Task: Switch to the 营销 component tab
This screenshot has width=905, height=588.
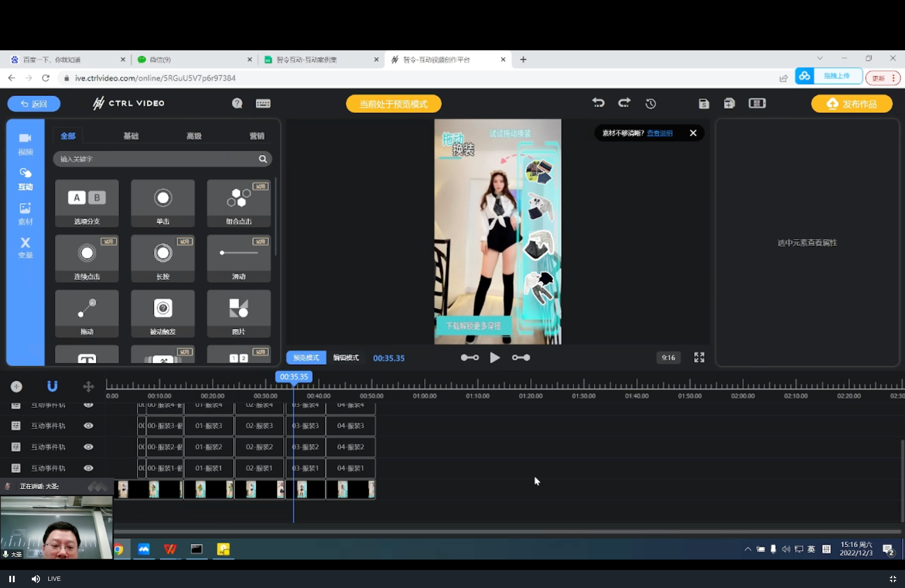Action: [257, 136]
